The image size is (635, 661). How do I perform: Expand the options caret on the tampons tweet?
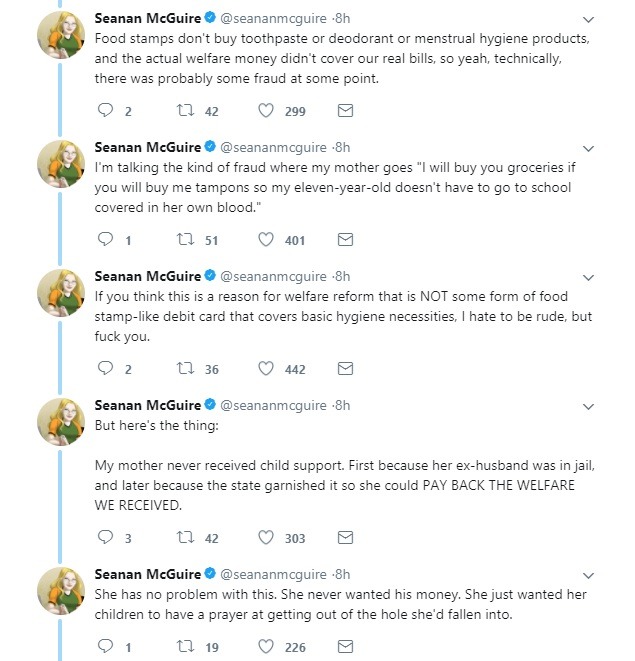click(x=588, y=148)
